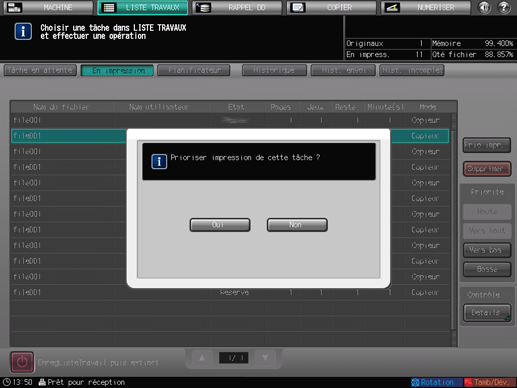
Task: Click the Mémoire 99.400% value
Action: [499, 44]
